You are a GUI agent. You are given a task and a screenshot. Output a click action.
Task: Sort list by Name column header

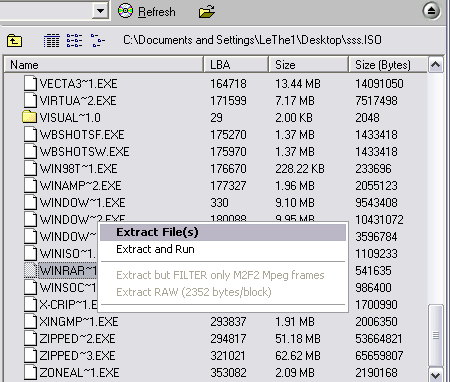104,65
